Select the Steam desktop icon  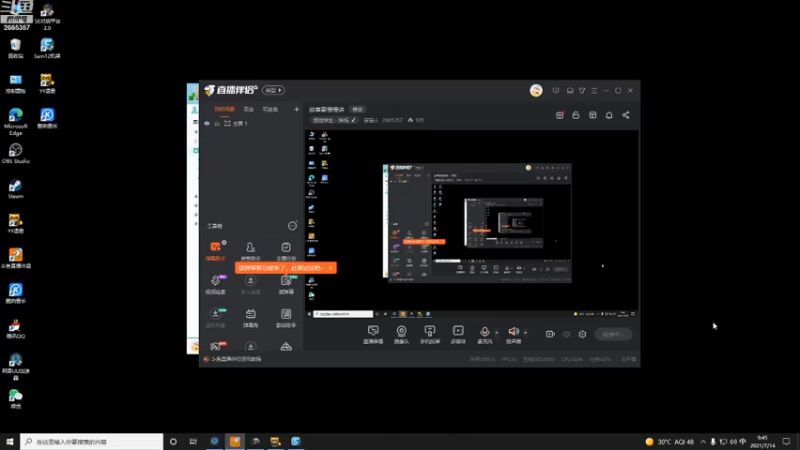[16, 189]
